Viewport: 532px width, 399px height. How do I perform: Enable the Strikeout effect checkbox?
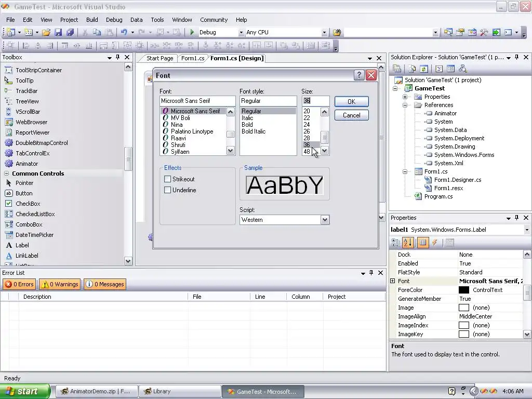(167, 179)
